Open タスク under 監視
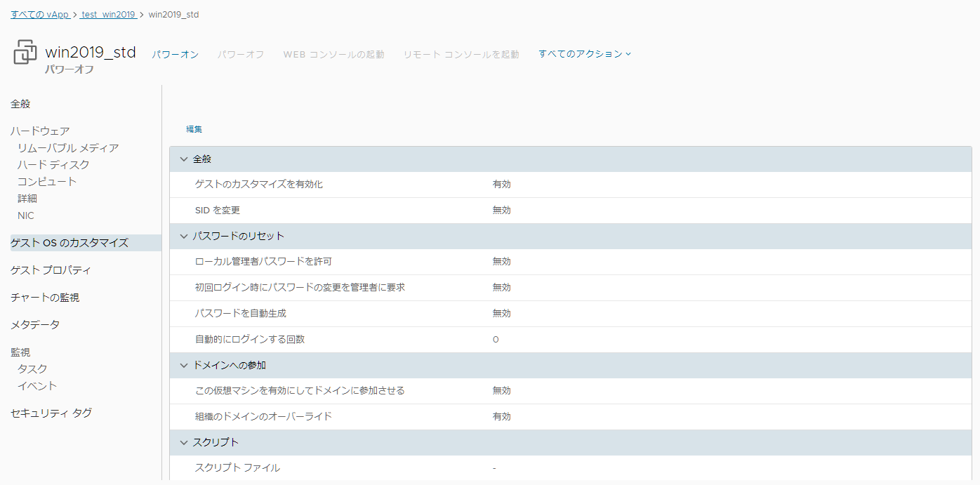The width and height of the screenshot is (980, 485). coord(32,368)
